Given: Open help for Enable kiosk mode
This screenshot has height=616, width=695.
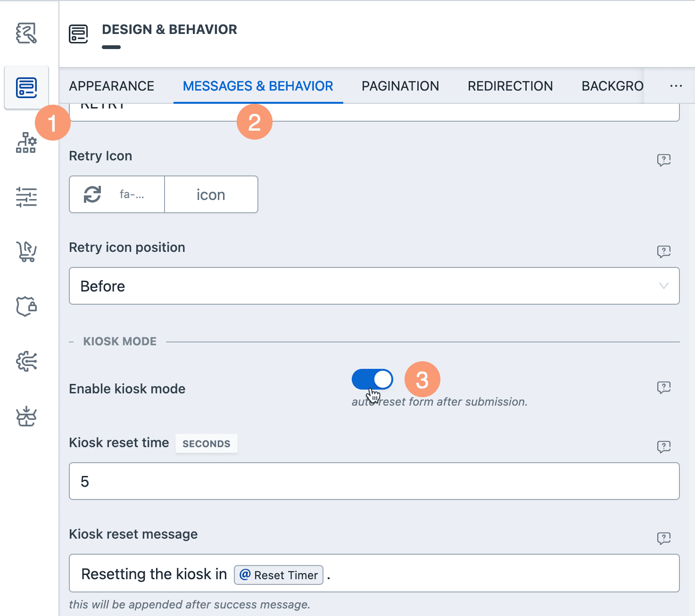Looking at the screenshot, I should [664, 388].
